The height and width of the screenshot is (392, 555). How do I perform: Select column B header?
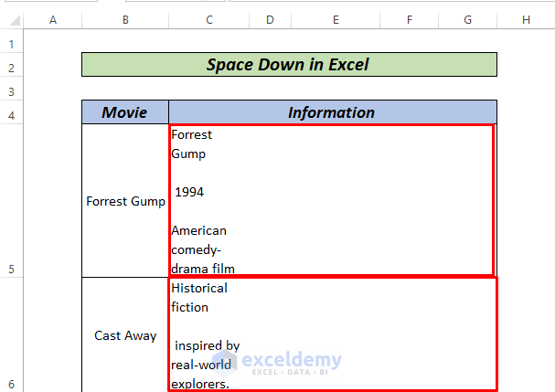point(125,19)
